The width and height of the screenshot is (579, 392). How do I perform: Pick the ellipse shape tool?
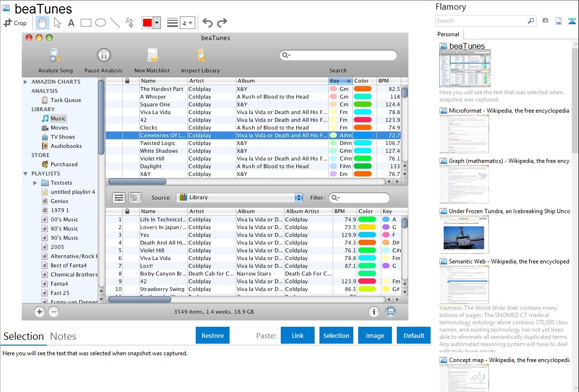click(100, 23)
